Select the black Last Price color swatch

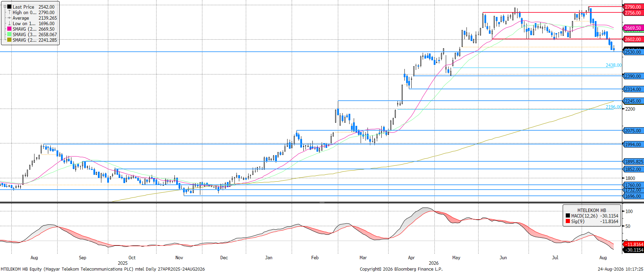pyautogui.click(x=10, y=7)
